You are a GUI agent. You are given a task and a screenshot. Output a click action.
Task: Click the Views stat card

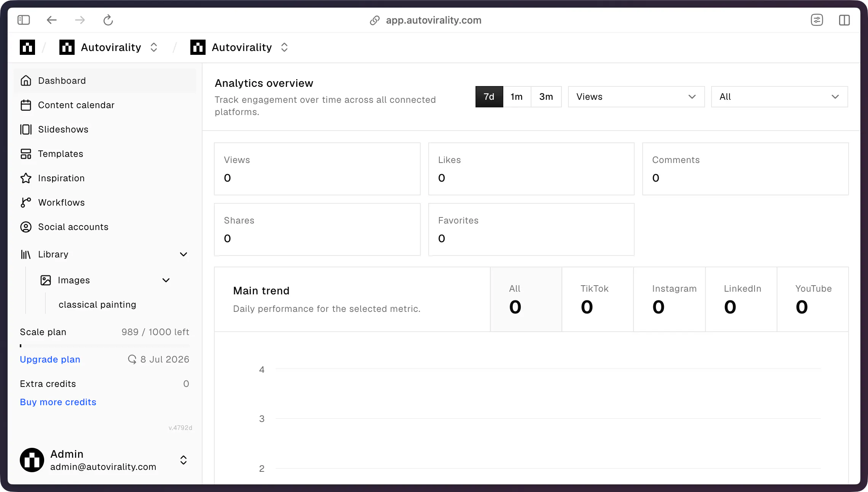click(x=317, y=169)
